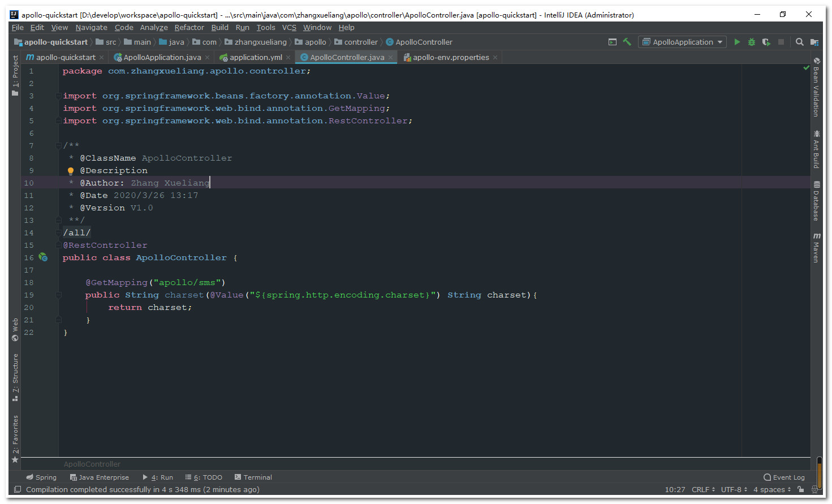
Task: Open the Event Log
Action: pos(784,477)
